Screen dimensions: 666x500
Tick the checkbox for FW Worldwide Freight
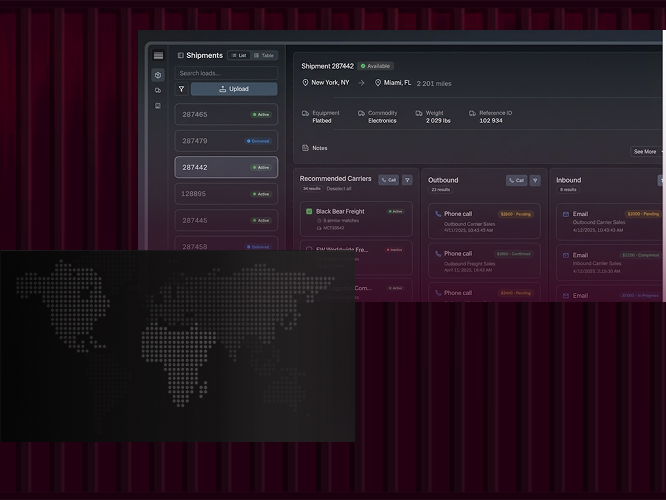309,249
